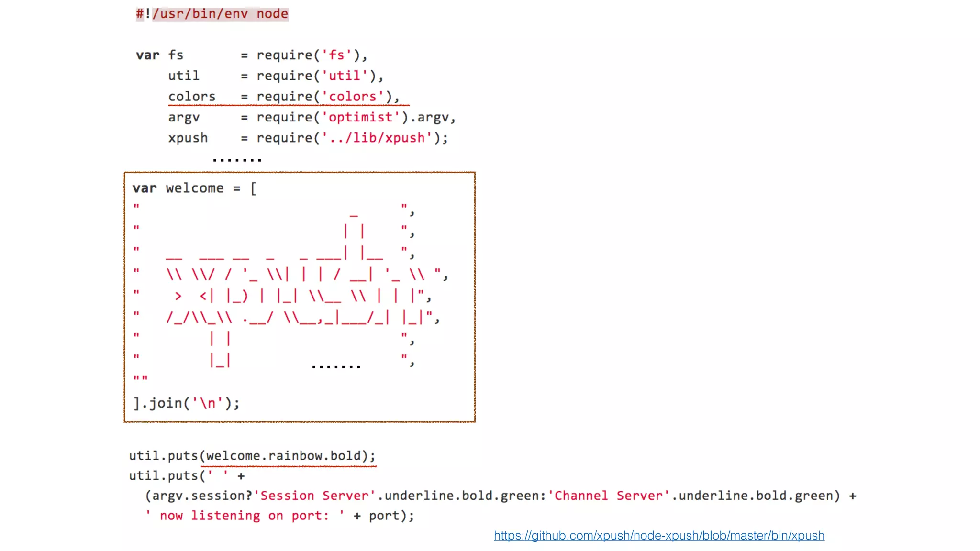Click the ellipsis dots inside welcome box
The height and width of the screenshot is (551, 980).
[x=336, y=366]
